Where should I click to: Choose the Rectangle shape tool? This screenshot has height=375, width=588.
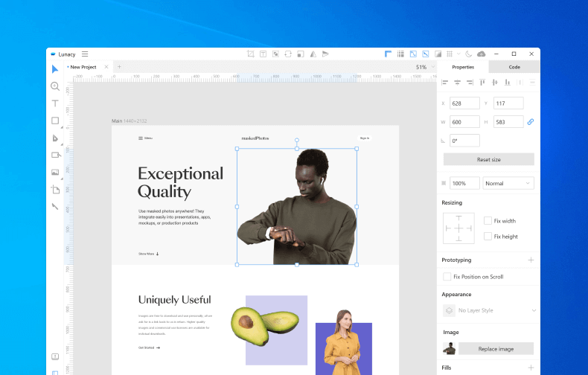[x=55, y=121]
